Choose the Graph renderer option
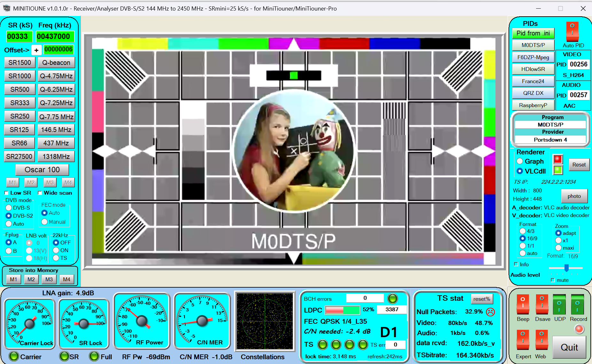This screenshot has height=364, width=592. (x=520, y=161)
